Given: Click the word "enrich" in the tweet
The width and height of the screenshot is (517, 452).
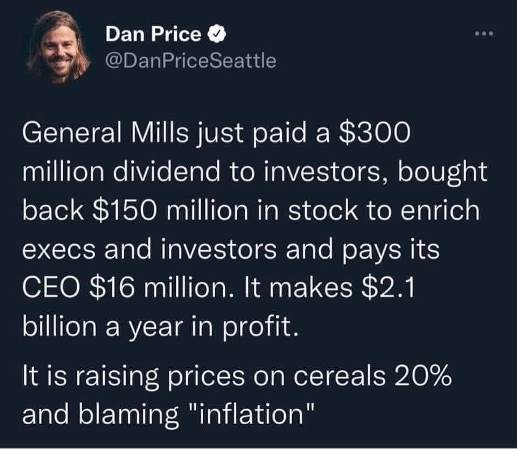Looking at the screenshot, I should 440,210.
